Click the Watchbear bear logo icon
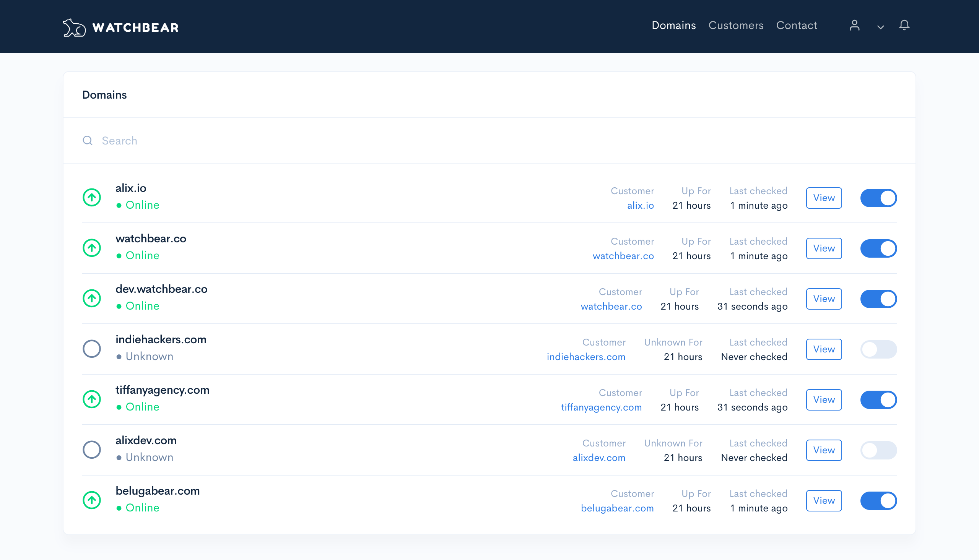This screenshot has height=560, width=979. click(74, 27)
